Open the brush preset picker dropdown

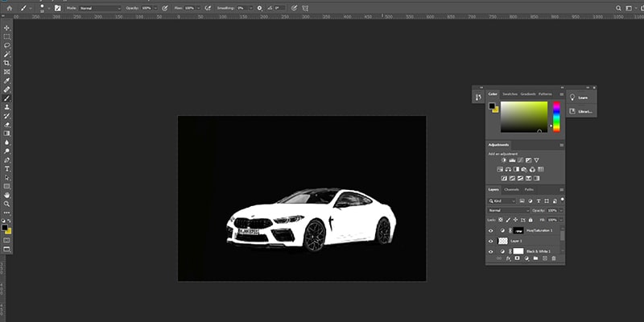pos(49,8)
